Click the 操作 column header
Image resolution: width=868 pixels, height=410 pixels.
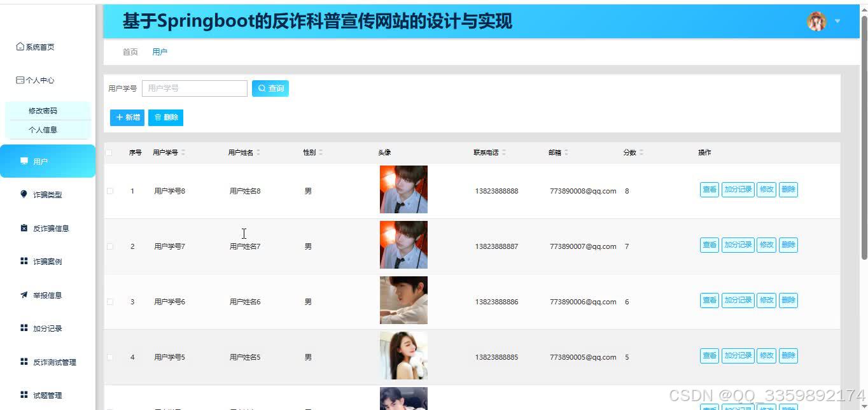[704, 153]
